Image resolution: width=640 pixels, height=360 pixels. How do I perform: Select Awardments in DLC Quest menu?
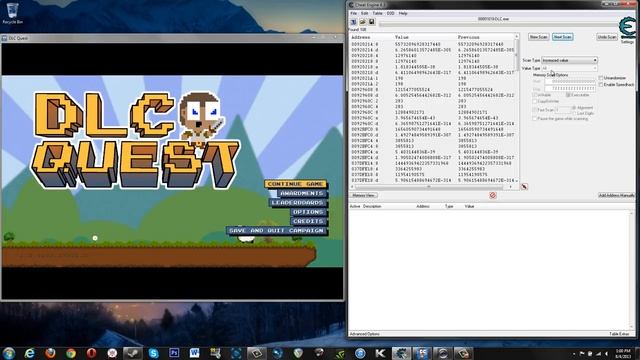(x=302, y=193)
